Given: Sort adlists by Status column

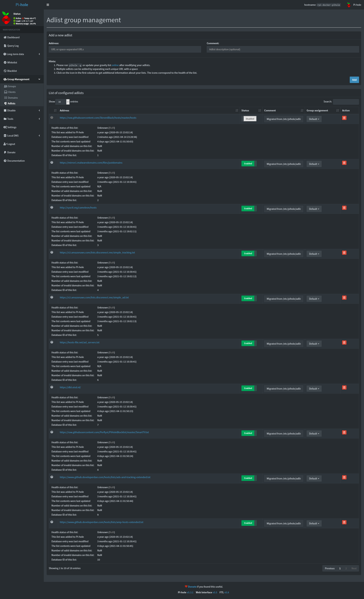Looking at the screenshot, I should [259, 111].
